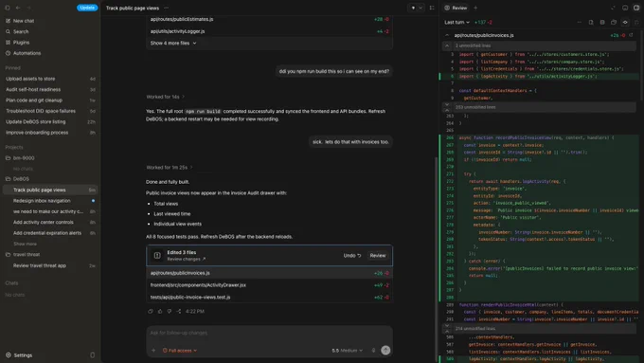This screenshot has height=363, width=644.
Task: Open Automations in the sidebar
Action: (x=27, y=53)
